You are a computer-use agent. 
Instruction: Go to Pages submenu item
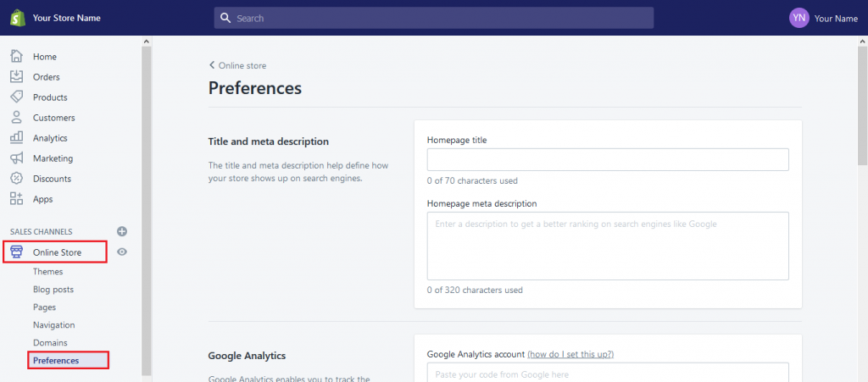(44, 307)
